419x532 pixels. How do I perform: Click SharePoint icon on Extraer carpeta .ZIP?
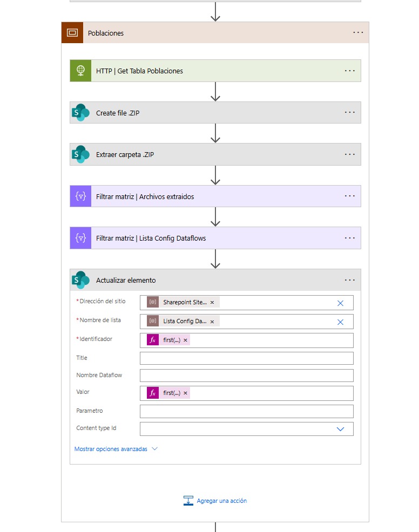[x=80, y=155]
